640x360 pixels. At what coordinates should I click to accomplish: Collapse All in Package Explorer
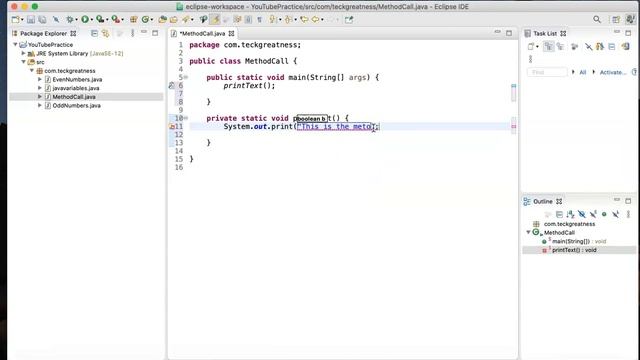(94, 33)
